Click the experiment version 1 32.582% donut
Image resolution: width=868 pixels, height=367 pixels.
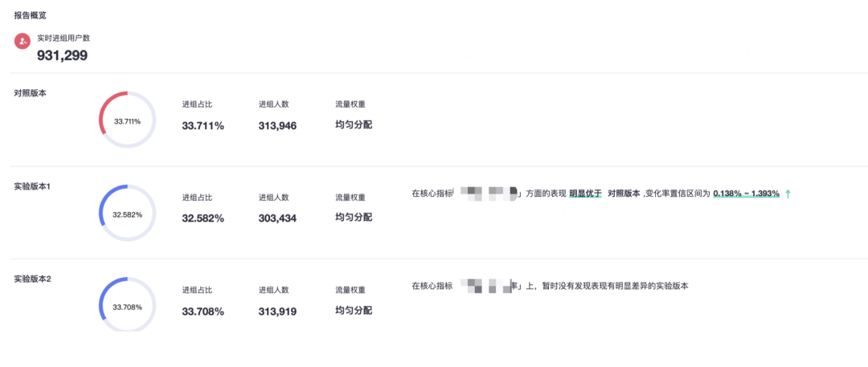pyautogui.click(x=127, y=214)
